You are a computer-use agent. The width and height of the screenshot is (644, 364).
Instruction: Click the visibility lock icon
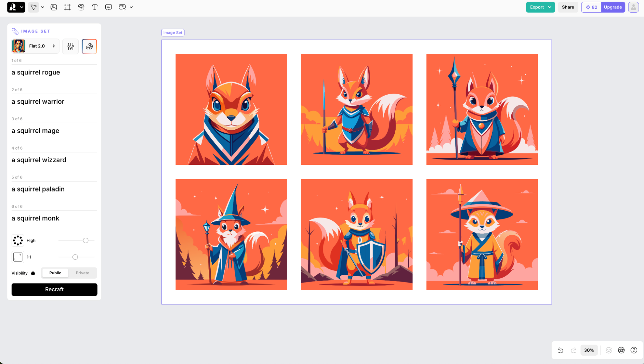pyautogui.click(x=33, y=273)
